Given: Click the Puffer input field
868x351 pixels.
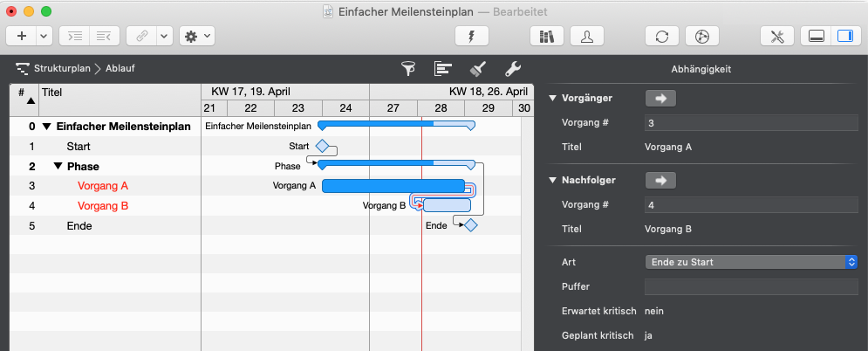Looking at the screenshot, I should coord(750,286).
